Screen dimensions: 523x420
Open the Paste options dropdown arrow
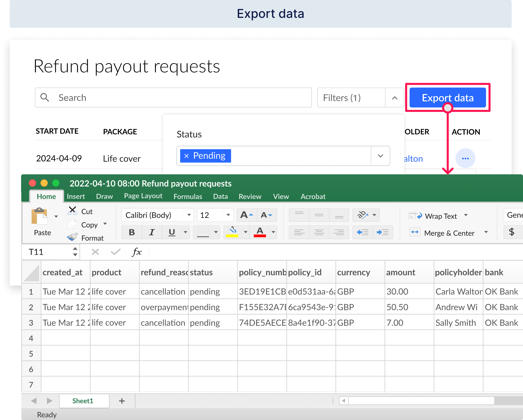click(56, 216)
